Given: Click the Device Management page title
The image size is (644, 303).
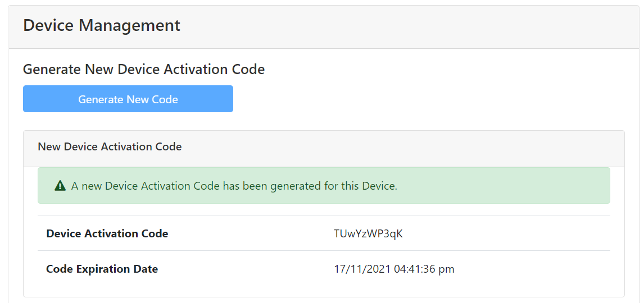Looking at the screenshot, I should pos(102,25).
